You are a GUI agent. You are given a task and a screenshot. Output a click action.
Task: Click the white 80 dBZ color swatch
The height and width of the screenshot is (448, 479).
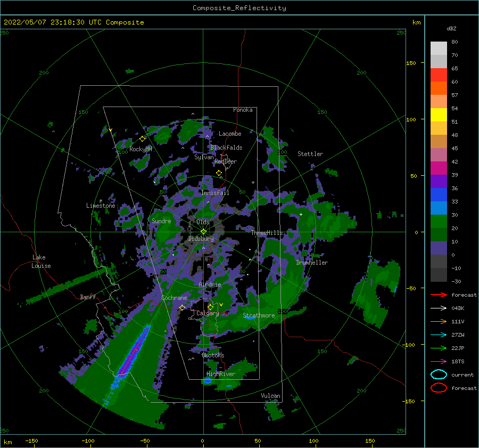439,48
